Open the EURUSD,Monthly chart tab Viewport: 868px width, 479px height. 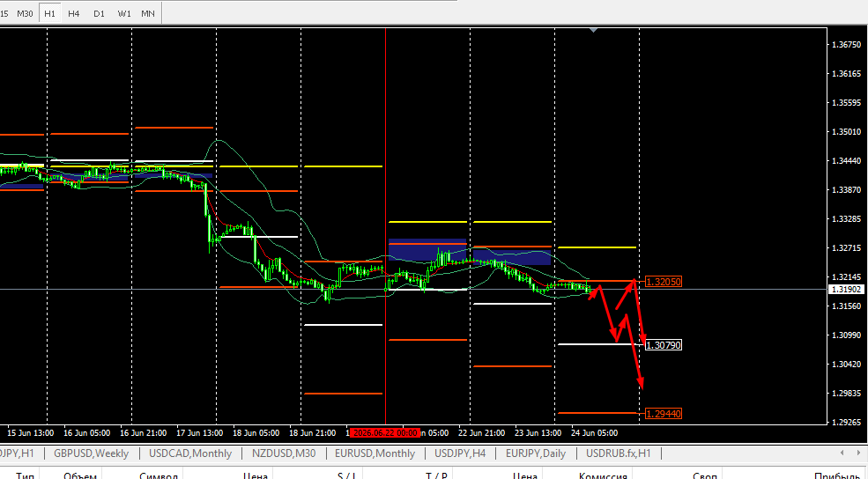click(x=375, y=453)
